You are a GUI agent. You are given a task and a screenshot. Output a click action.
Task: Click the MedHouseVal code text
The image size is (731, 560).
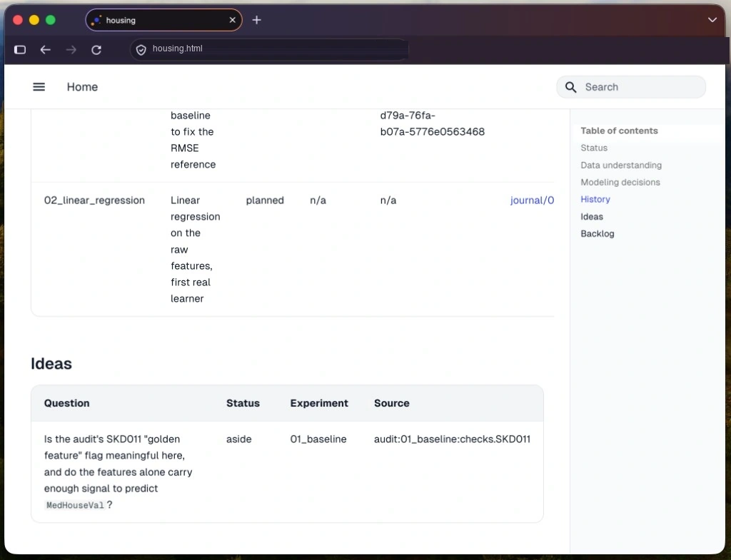tap(75, 506)
